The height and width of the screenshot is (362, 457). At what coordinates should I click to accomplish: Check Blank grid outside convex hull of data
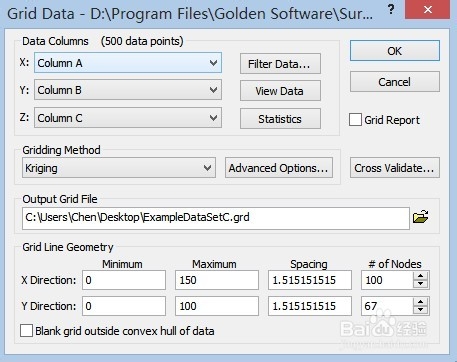(26, 331)
